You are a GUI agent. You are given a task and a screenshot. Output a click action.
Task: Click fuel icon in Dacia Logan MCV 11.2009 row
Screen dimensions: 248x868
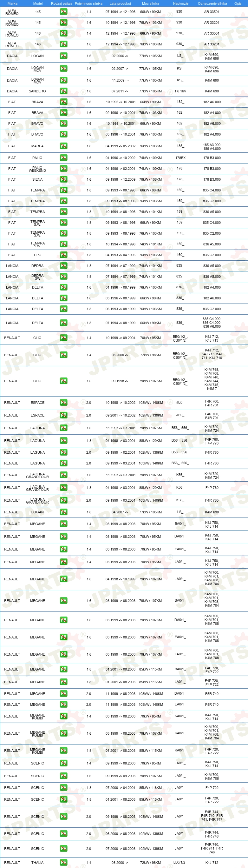pos(64,80)
